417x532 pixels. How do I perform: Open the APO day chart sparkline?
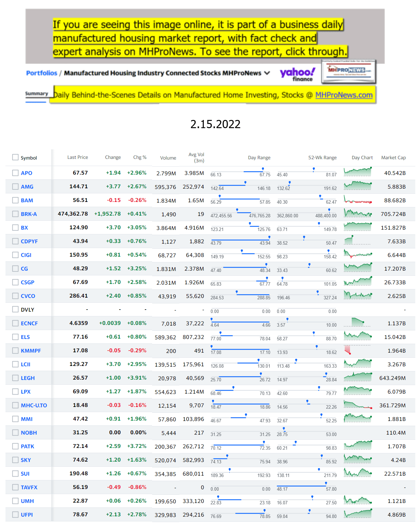(x=358, y=172)
